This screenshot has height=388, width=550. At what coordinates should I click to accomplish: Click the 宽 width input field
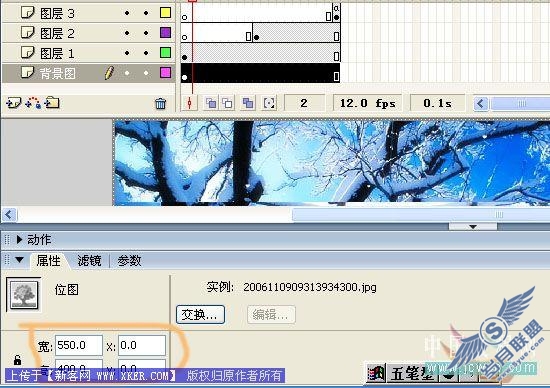[x=79, y=345]
